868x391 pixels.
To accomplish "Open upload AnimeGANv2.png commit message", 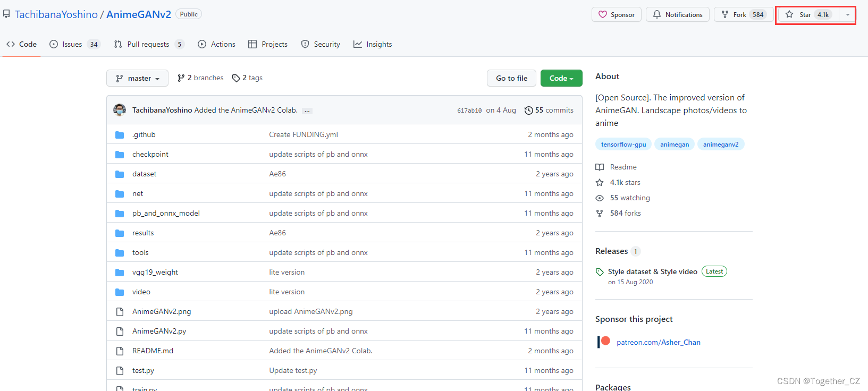I will [311, 311].
